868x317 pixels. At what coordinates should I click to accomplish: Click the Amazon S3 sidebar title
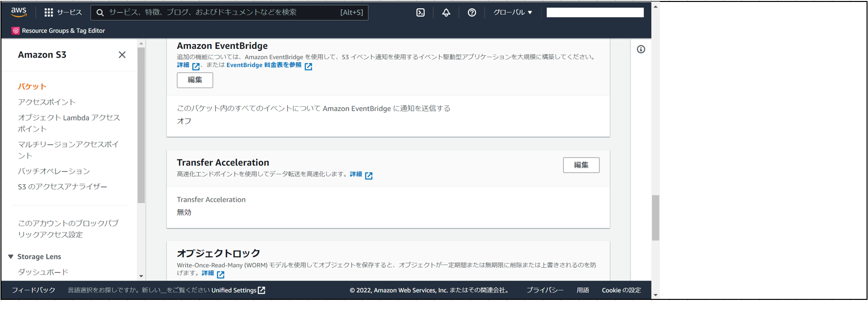point(42,55)
